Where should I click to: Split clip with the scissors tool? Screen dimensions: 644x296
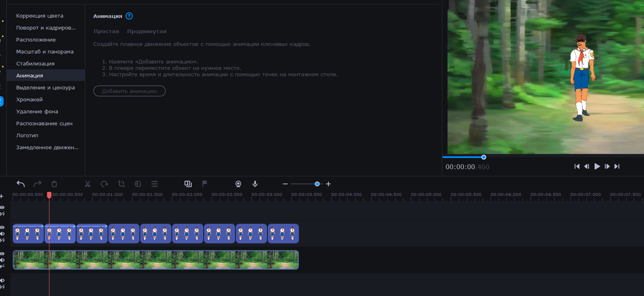[88, 184]
